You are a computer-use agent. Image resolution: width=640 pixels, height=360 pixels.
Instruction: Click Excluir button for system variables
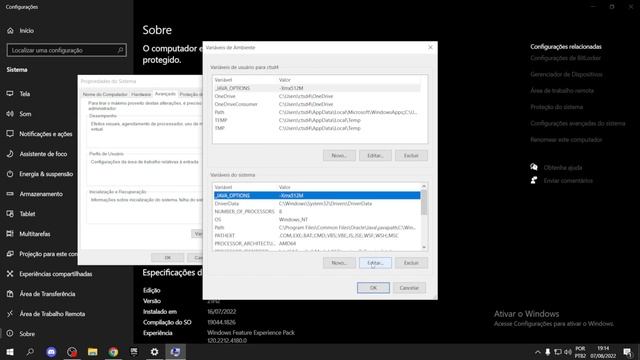[x=411, y=263]
